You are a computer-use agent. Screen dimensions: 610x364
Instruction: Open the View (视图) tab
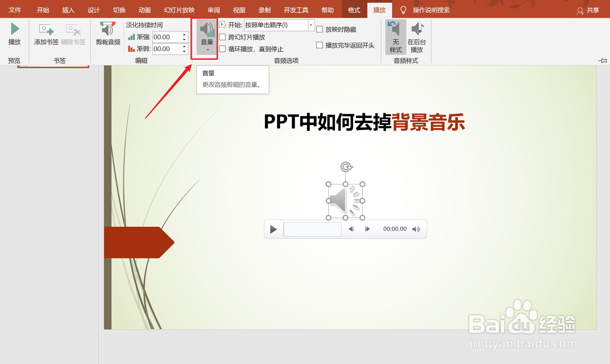click(239, 10)
